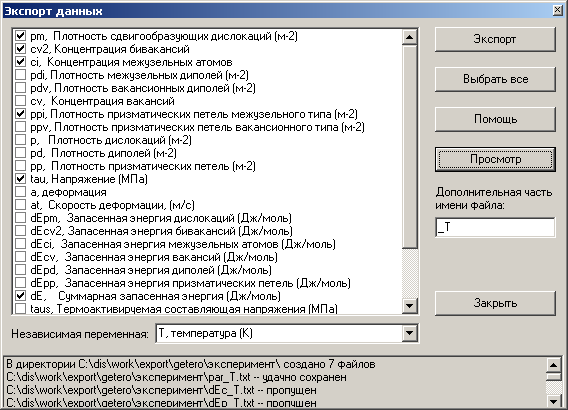The height and width of the screenshot is (410, 568).
Task: Open the Независимая переменная dropdown arrow
Action: [x=409, y=333]
